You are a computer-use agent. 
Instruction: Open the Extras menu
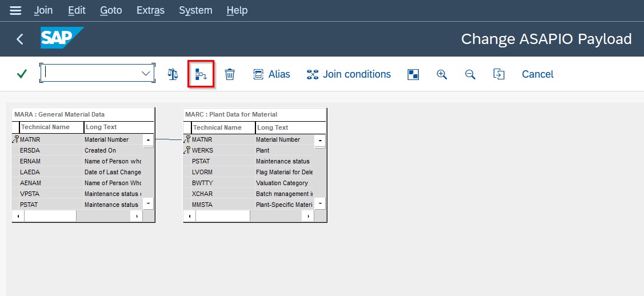pos(151,10)
